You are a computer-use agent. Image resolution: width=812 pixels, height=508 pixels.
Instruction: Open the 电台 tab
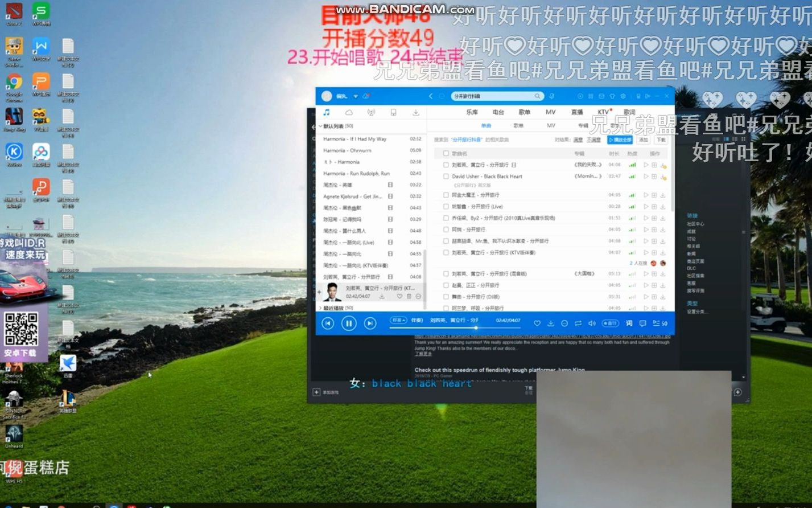coord(498,112)
